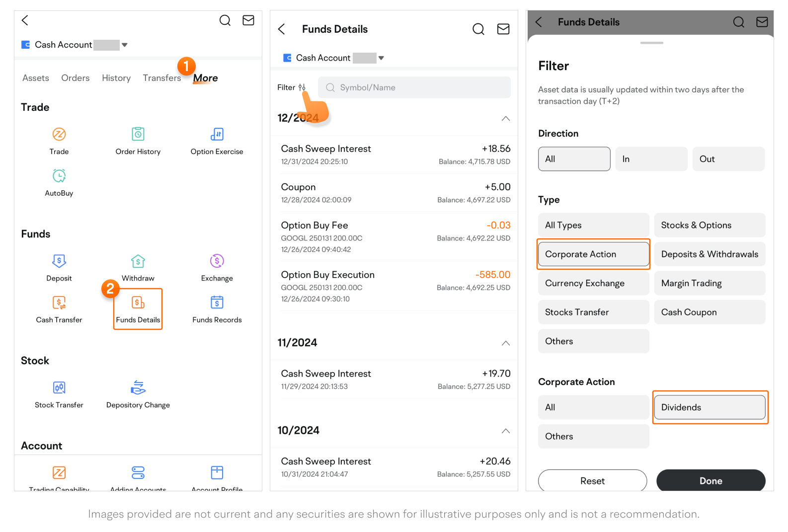Open Cash Account dropdown in Funds Details
788x532 pixels.
(381, 58)
